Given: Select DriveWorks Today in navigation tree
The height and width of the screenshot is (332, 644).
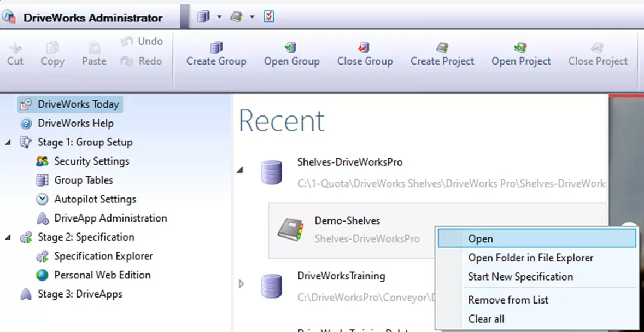Looking at the screenshot, I should (70, 104).
